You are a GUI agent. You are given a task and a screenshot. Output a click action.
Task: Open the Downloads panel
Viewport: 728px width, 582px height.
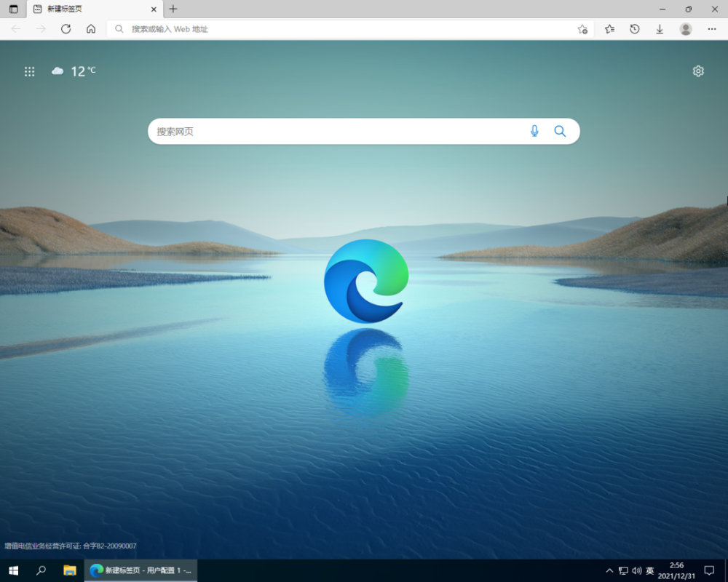(660, 29)
